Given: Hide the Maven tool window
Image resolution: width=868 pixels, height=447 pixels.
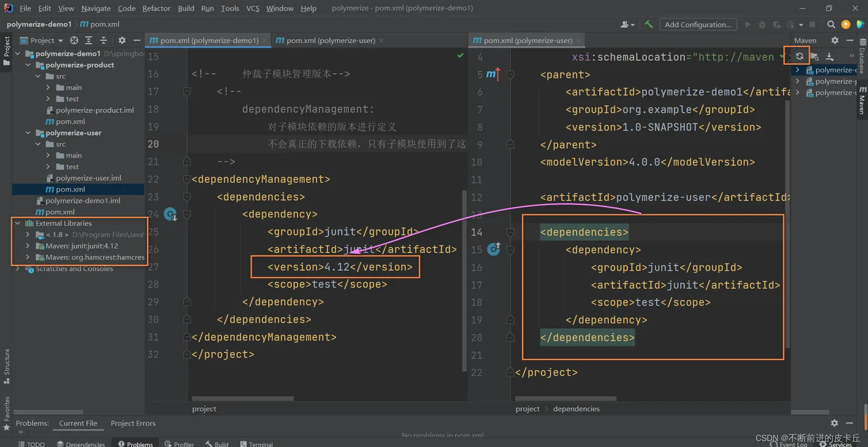Looking at the screenshot, I should click(850, 40).
